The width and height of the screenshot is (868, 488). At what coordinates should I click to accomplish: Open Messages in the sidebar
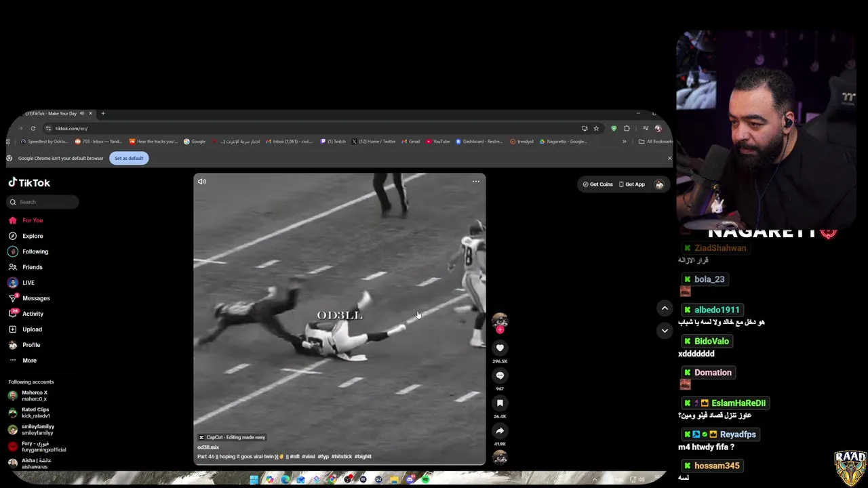tap(29, 298)
